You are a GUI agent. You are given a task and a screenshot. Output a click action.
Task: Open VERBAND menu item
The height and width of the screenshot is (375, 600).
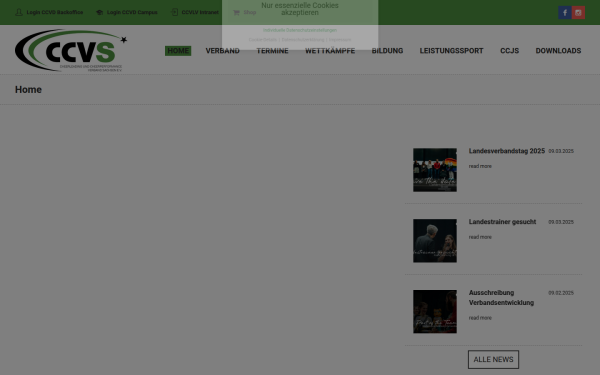point(223,51)
